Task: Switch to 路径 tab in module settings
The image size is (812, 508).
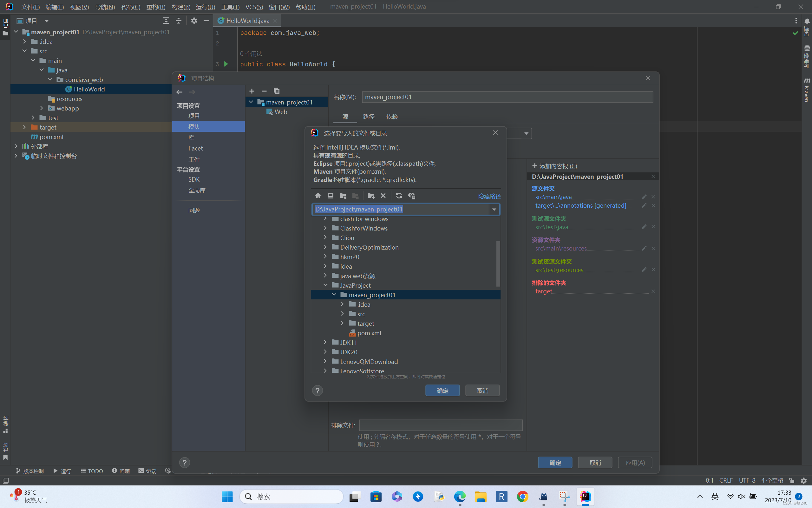Action: (369, 117)
